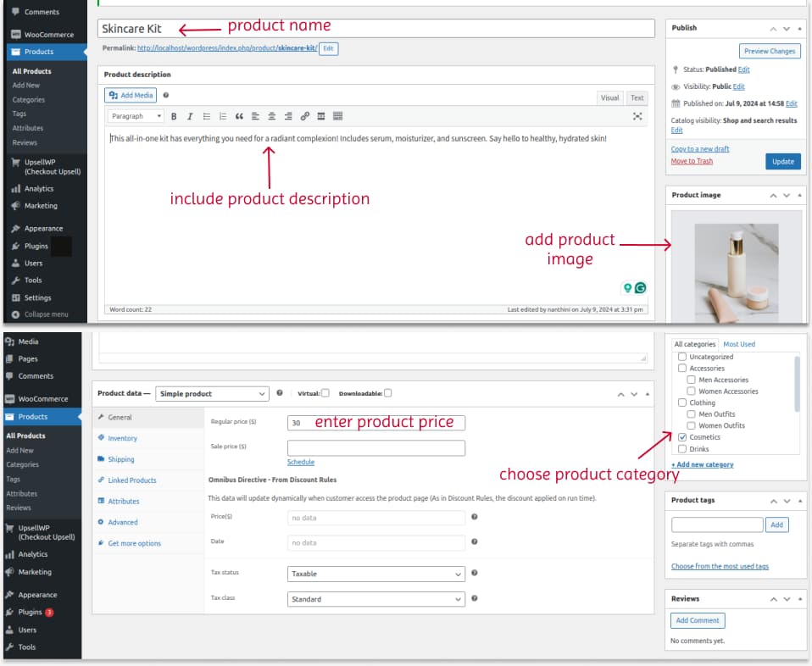Click the Schedule sale price link
812x666 pixels.
301,462
